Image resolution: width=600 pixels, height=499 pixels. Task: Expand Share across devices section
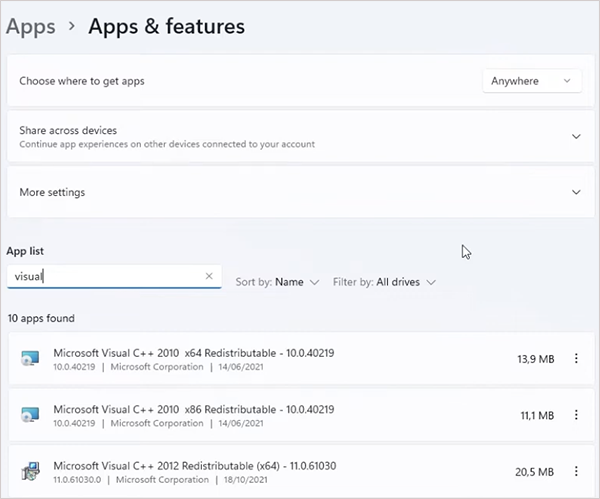(x=576, y=137)
